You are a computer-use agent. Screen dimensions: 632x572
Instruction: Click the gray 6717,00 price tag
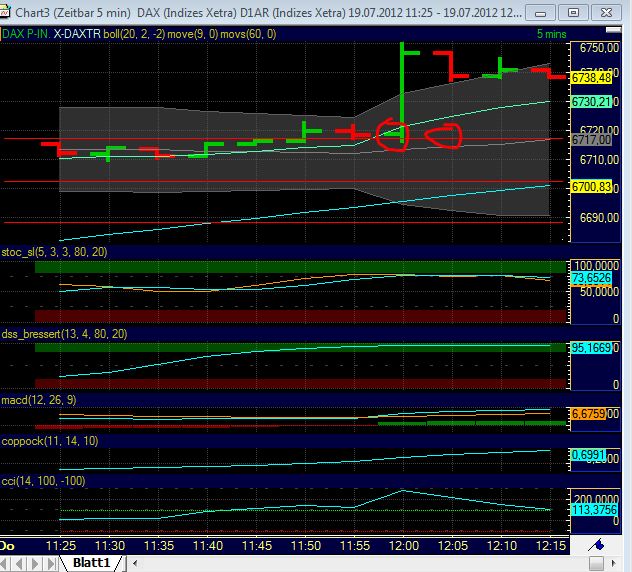[x=591, y=140]
